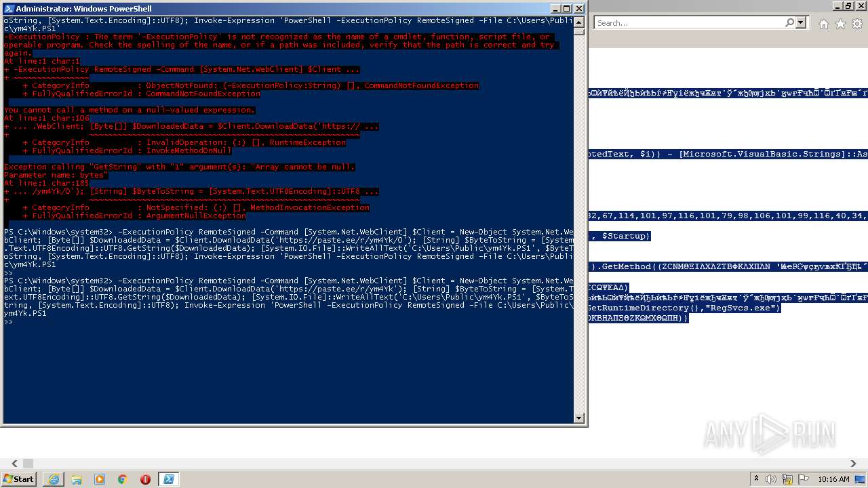Click the 10:16 AM system clock

pos(833,479)
